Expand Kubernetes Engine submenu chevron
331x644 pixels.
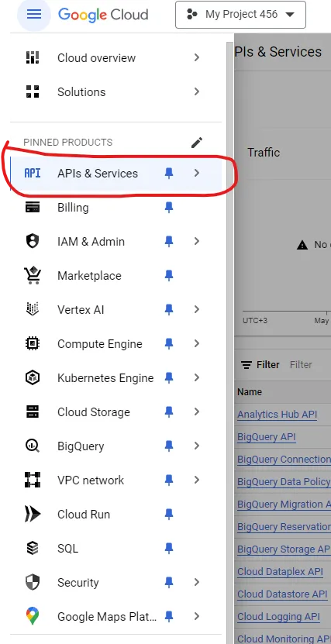[x=197, y=378]
